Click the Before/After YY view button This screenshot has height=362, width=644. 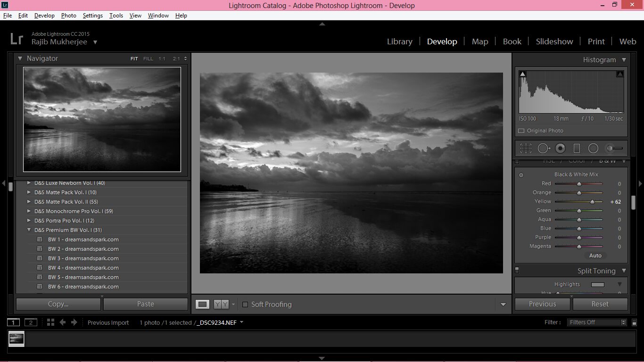[221, 304]
